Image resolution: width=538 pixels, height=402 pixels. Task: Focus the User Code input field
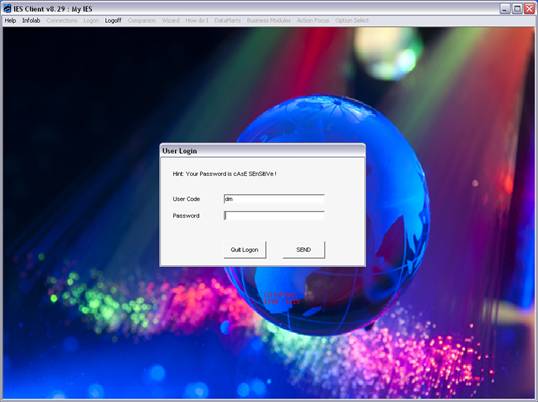point(274,199)
